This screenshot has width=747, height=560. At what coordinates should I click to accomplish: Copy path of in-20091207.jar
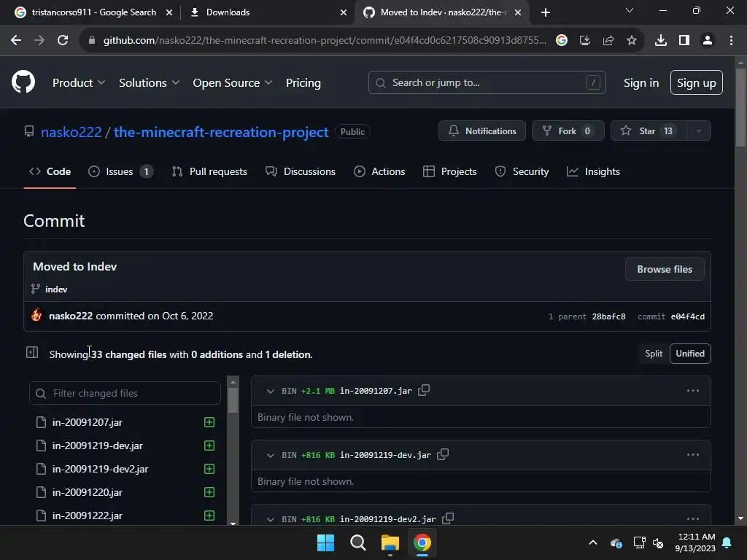coord(424,391)
